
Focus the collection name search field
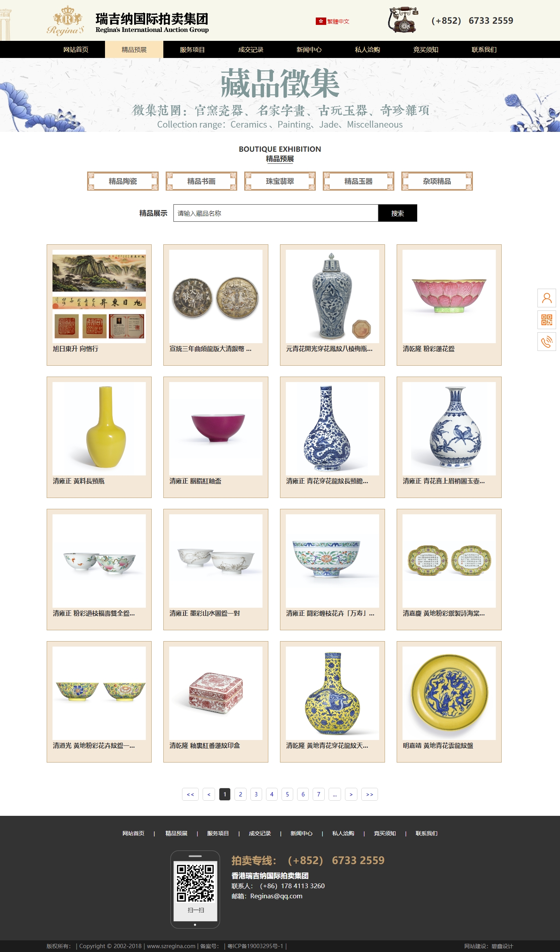coord(276,213)
